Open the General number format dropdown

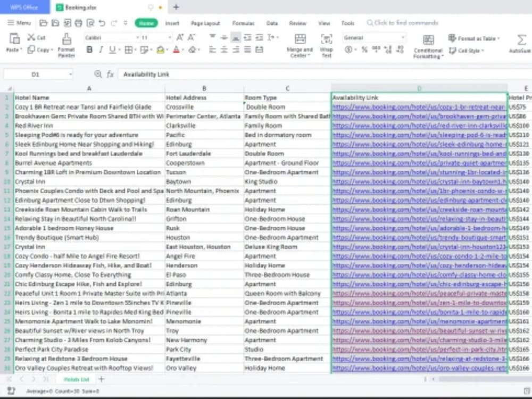pyautogui.click(x=403, y=37)
